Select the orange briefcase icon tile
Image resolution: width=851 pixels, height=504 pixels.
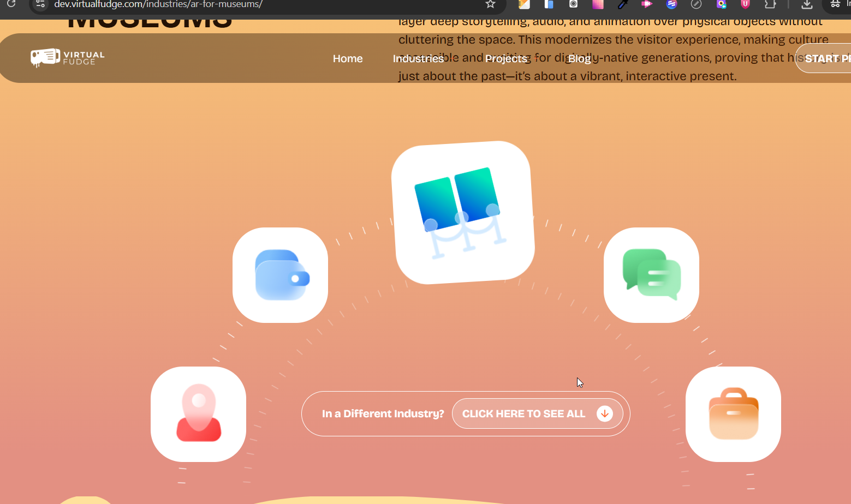(733, 414)
